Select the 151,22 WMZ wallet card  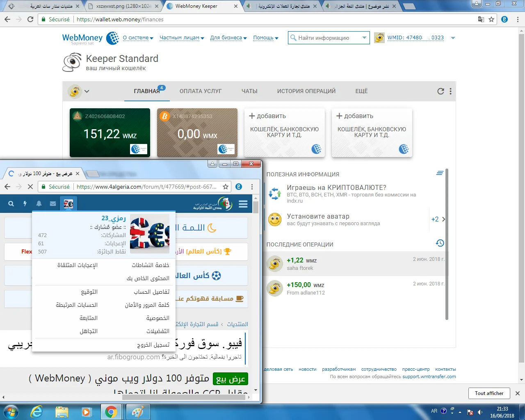pos(110,132)
